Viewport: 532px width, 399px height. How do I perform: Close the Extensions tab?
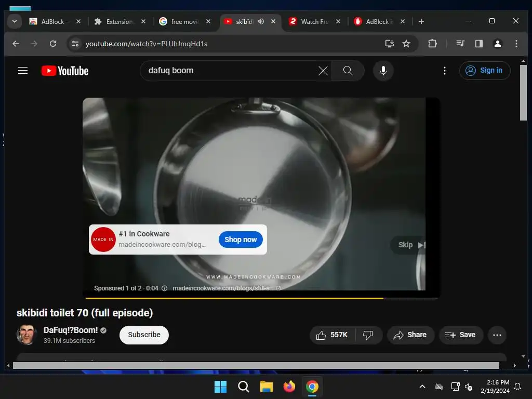pos(143,21)
